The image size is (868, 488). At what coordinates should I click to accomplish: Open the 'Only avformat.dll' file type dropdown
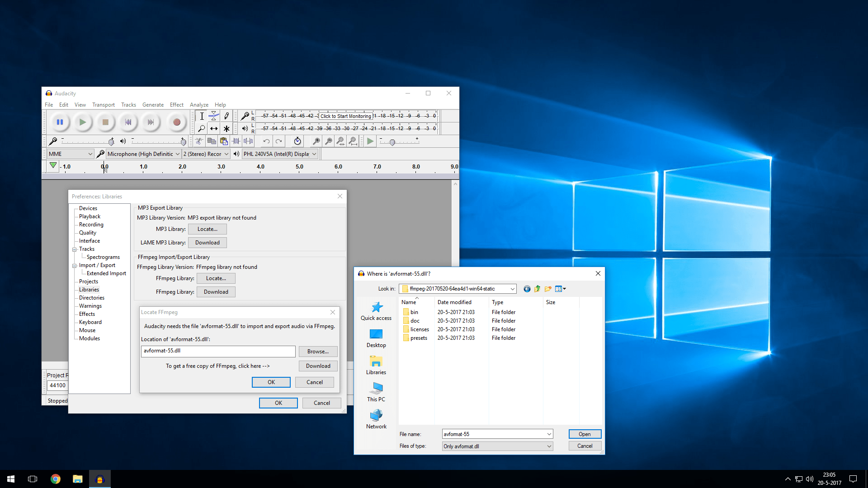coord(497,446)
